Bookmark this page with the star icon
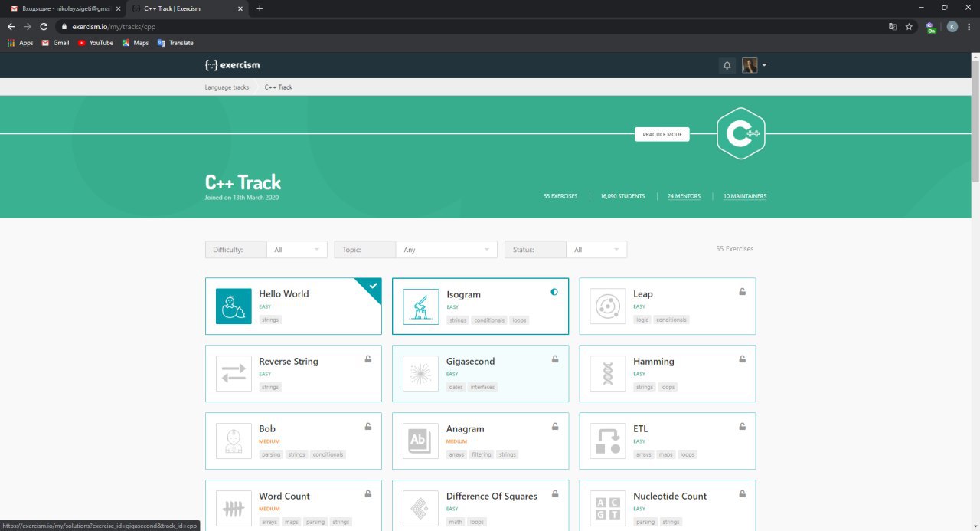 (x=909, y=26)
